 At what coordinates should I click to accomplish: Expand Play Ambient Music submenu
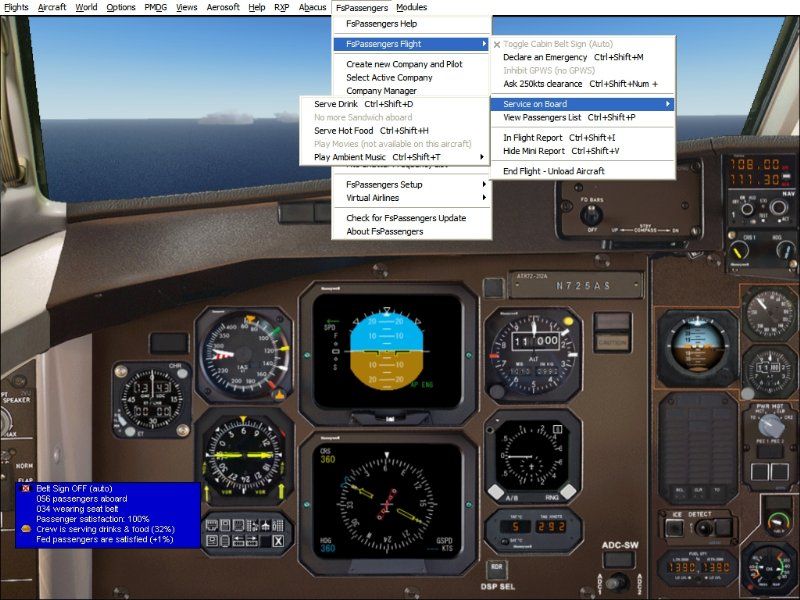393,157
